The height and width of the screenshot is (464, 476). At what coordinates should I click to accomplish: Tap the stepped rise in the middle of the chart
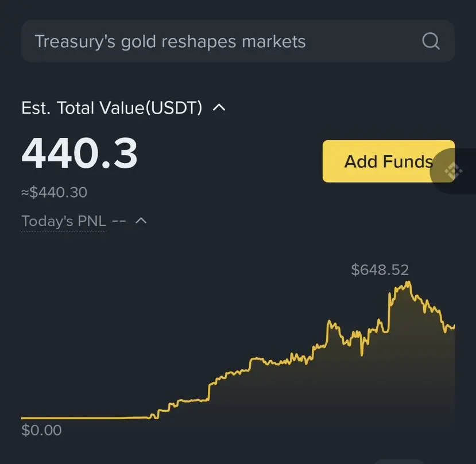point(209,392)
